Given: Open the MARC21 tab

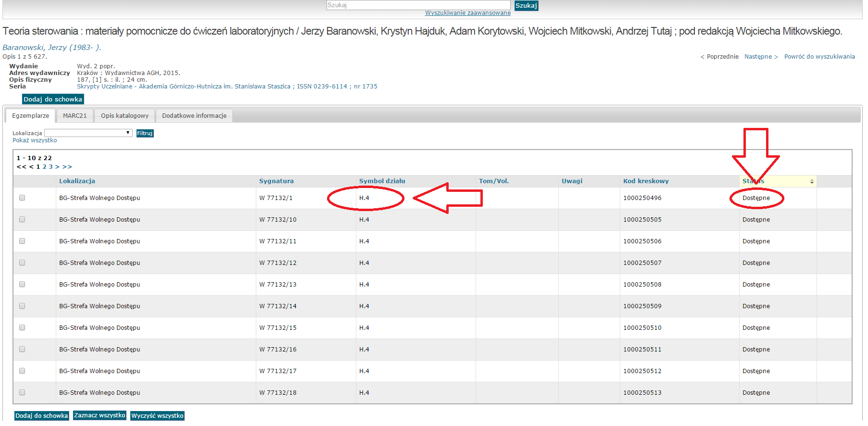Looking at the screenshot, I should pyautogui.click(x=75, y=116).
